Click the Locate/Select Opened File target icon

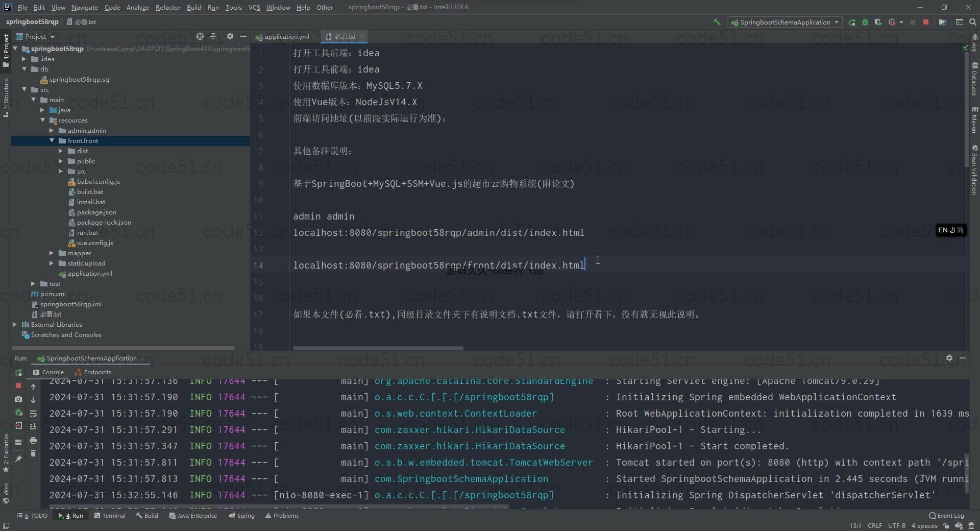[x=200, y=36]
